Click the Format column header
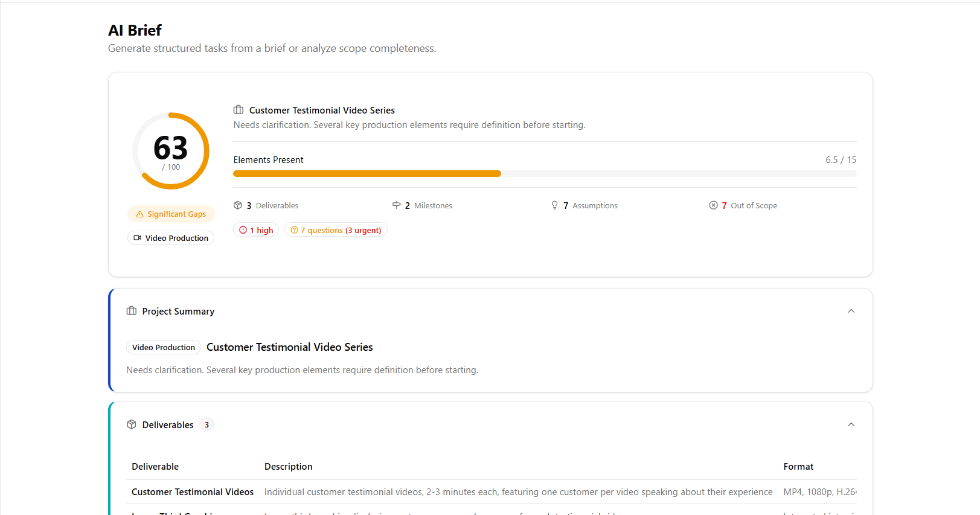This screenshot has width=980, height=515. click(798, 467)
